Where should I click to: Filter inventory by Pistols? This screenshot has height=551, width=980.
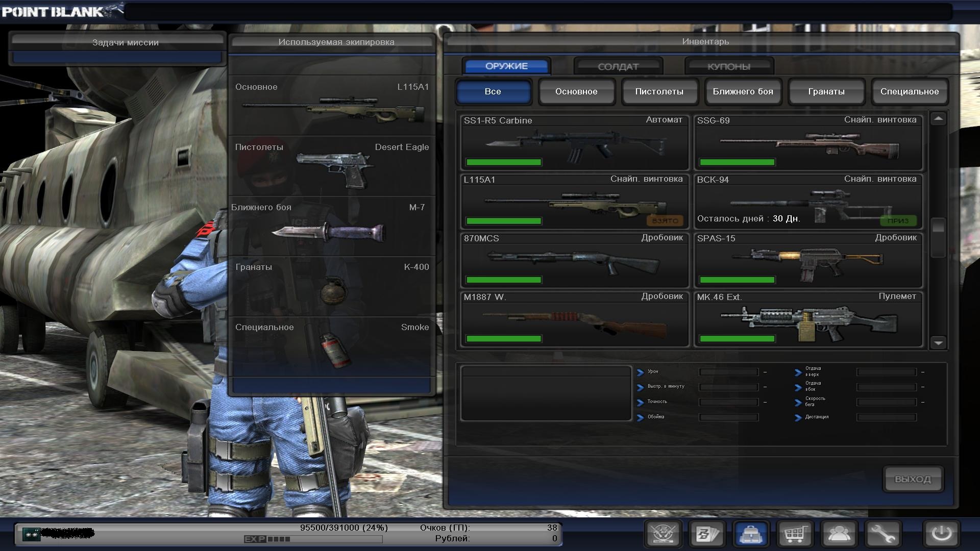(659, 92)
